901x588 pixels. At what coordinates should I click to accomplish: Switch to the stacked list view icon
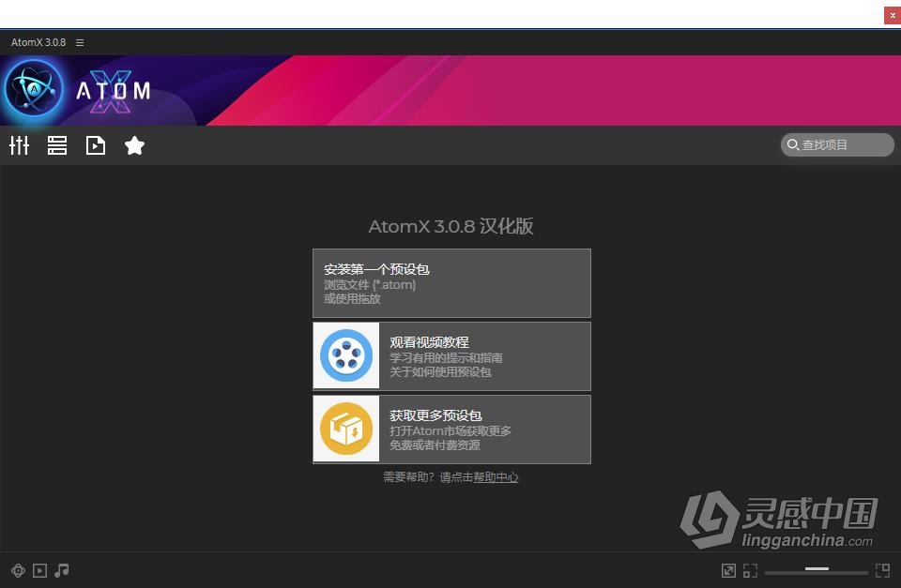[57, 145]
